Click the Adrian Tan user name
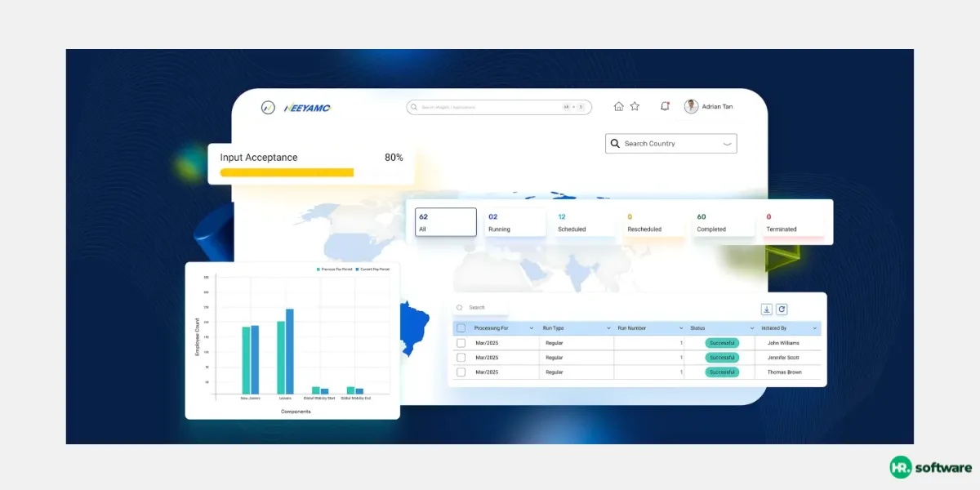980x490 pixels. (717, 107)
